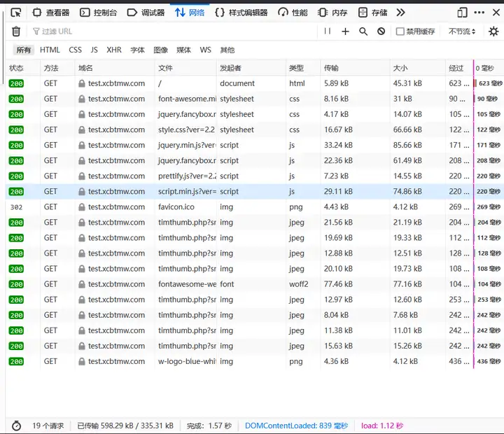Filter requests by WS
This screenshot has width=504, height=434.
point(205,50)
